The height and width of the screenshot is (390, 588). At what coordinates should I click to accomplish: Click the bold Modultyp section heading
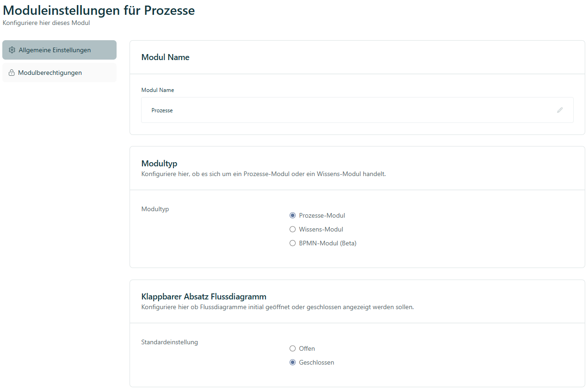tap(159, 164)
